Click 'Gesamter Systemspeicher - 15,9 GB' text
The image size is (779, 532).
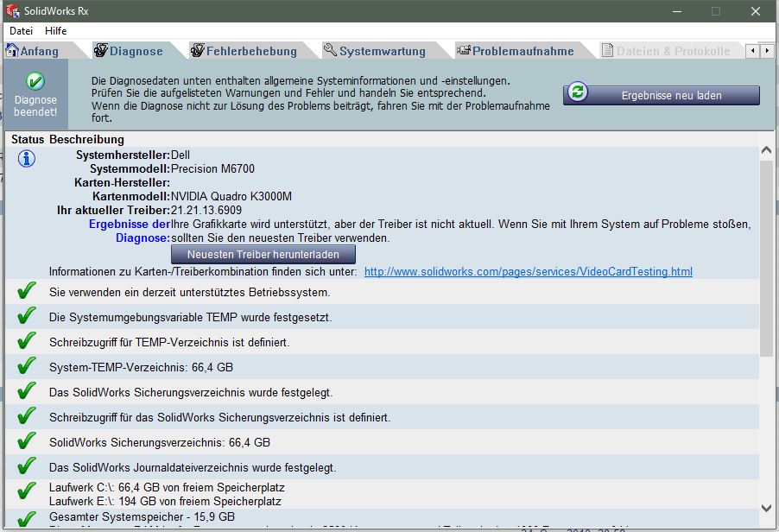(x=142, y=516)
